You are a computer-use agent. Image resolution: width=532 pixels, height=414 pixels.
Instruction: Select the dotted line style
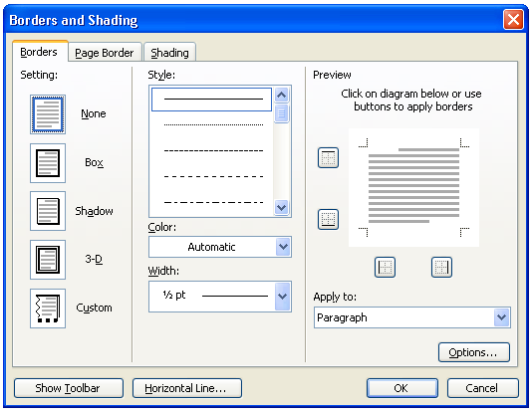tap(213, 124)
